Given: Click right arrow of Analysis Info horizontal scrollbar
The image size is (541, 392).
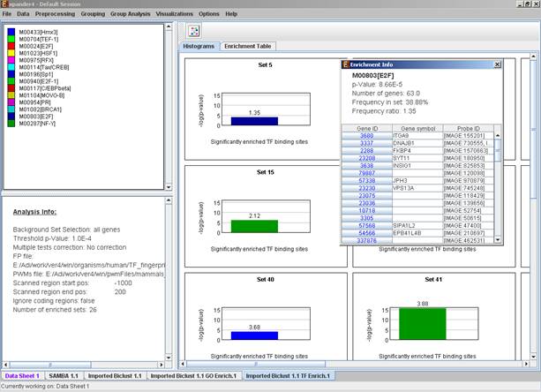Looking at the screenshot, I should [x=162, y=365].
